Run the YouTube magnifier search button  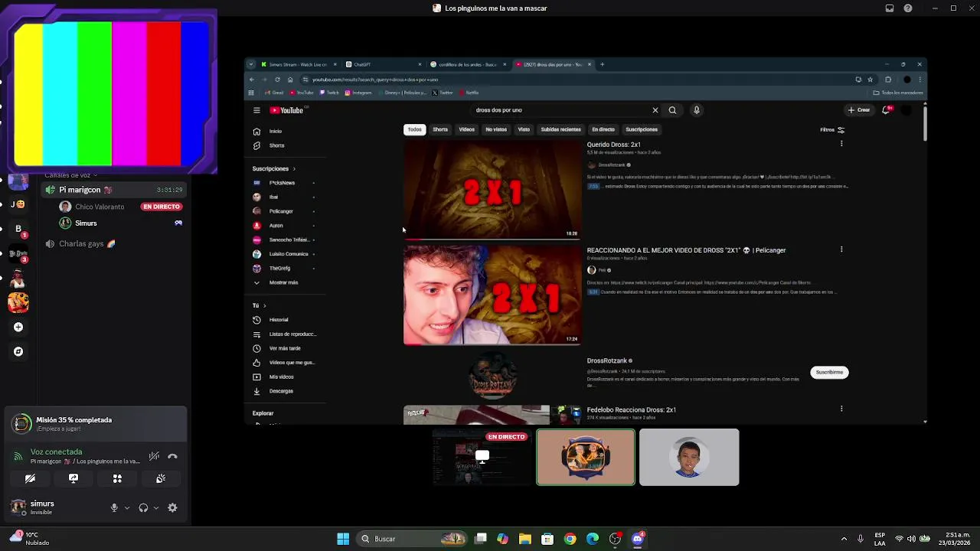tap(672, 110)
